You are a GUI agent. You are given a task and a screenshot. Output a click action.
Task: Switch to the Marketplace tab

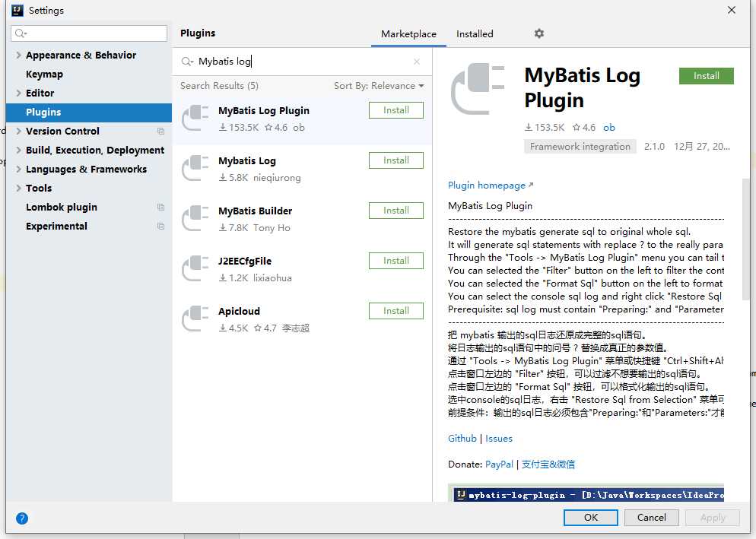tap(408, 33)
